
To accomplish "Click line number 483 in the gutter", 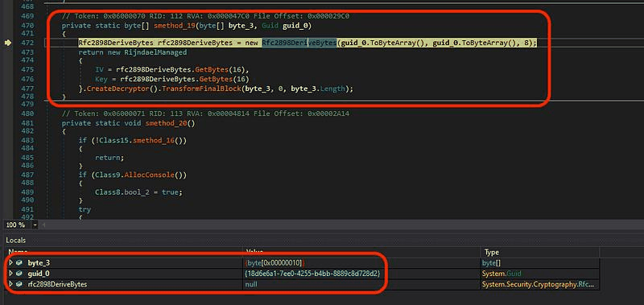I will click(27, 140).
